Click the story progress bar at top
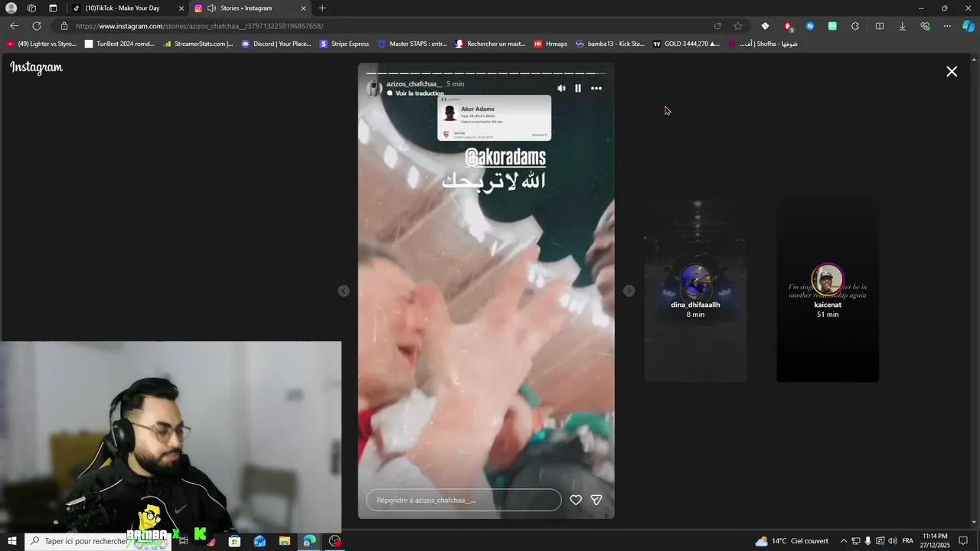980x551 pixels. [x=486, y=73]
